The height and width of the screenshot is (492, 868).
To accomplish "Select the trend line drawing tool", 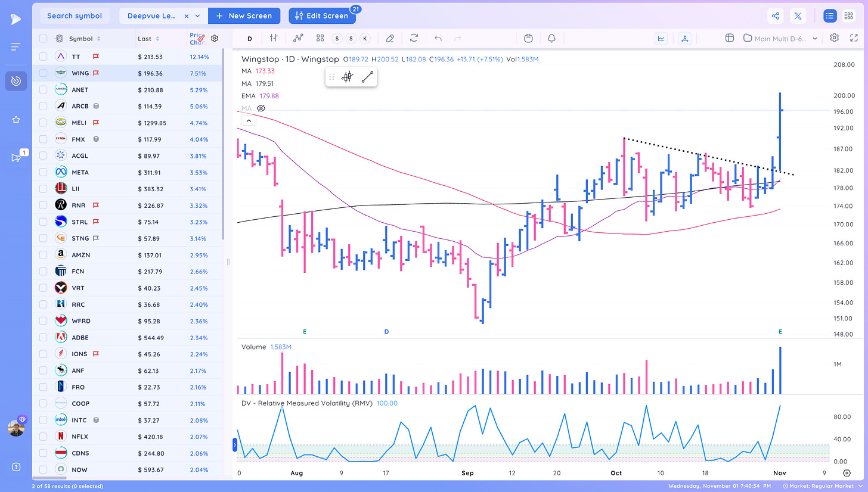I will coord(367,76).
